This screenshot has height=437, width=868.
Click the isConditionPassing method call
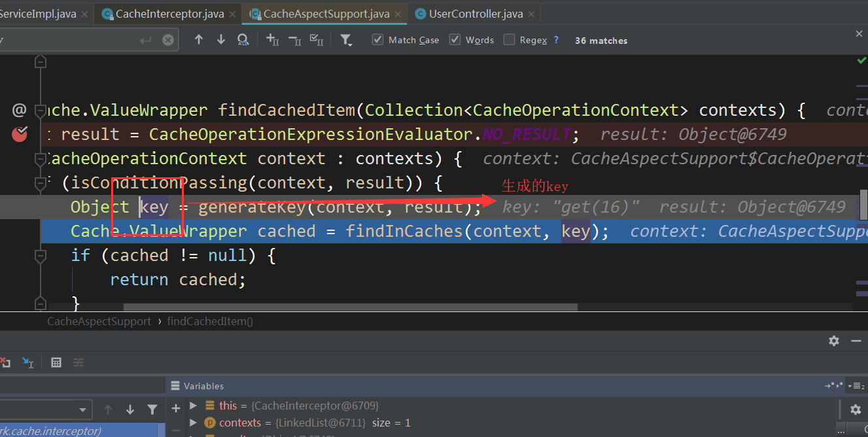pyautogui.click(x=160, y=183)
